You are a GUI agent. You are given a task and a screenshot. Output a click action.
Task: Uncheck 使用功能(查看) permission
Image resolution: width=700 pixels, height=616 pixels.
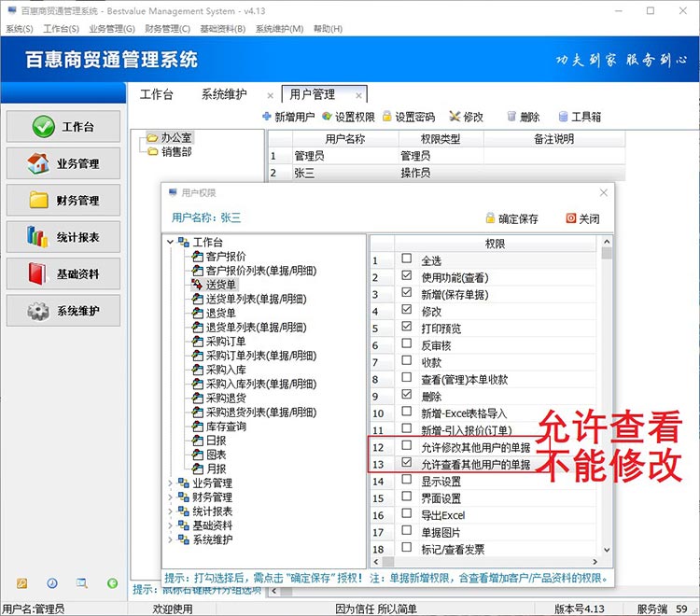click(407, 275)
